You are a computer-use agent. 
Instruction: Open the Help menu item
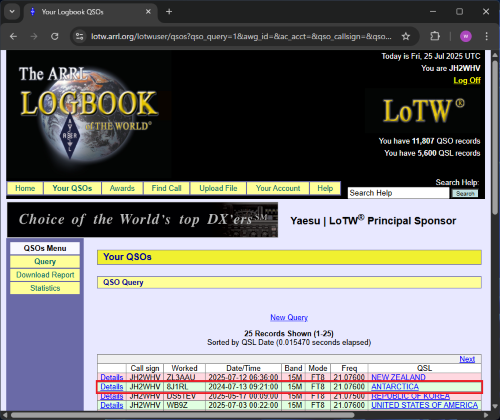[x=325, y=188]
